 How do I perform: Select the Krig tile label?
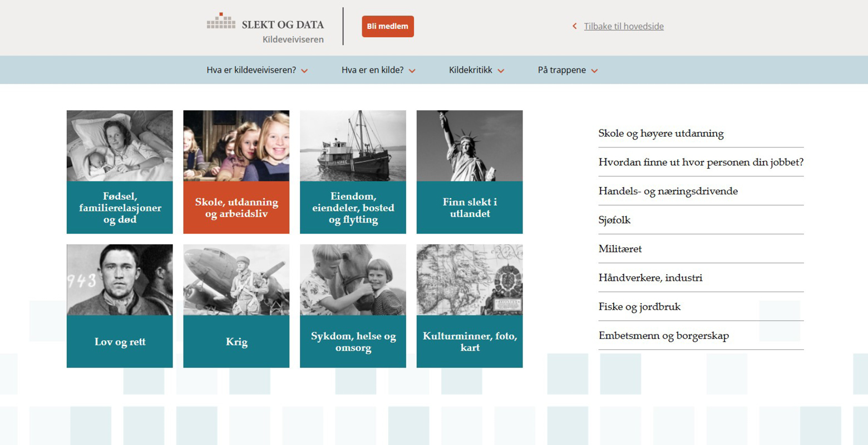tap(236, 342)
